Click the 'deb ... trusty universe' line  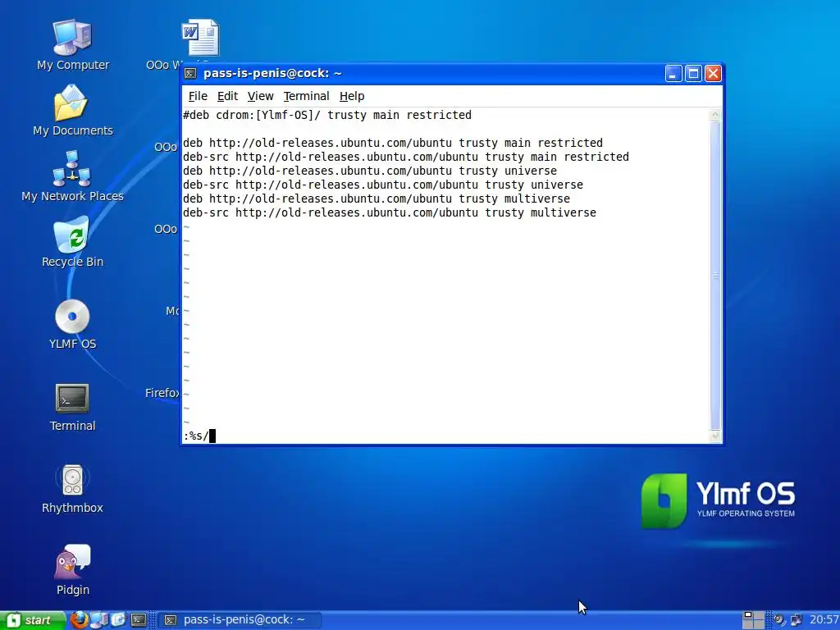[370, 171]
